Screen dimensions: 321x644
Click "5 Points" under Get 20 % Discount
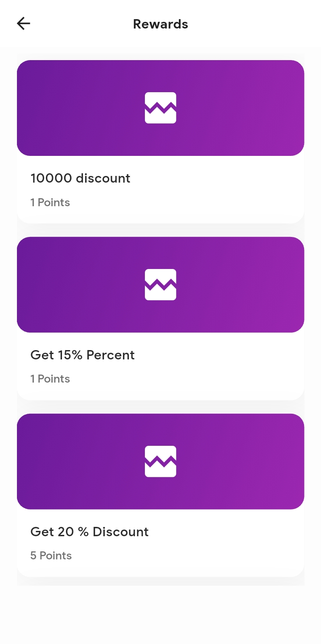51,556
